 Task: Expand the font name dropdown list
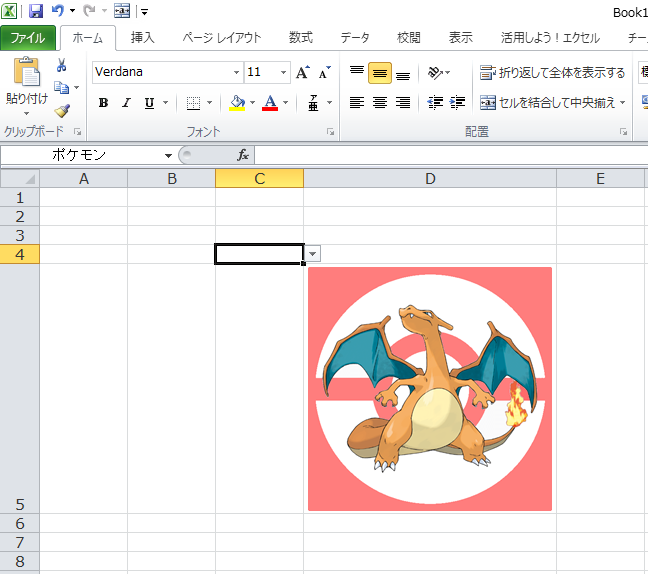(236, 72)
